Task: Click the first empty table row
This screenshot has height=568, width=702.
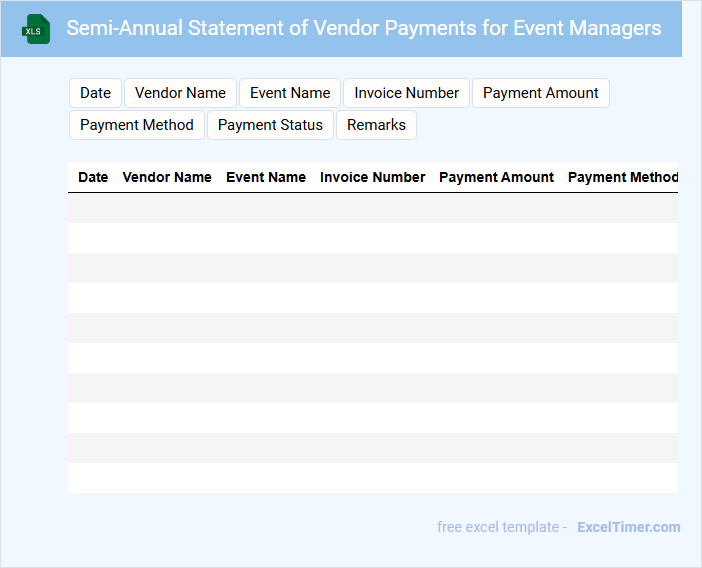Action: click(x=372, y=208)
